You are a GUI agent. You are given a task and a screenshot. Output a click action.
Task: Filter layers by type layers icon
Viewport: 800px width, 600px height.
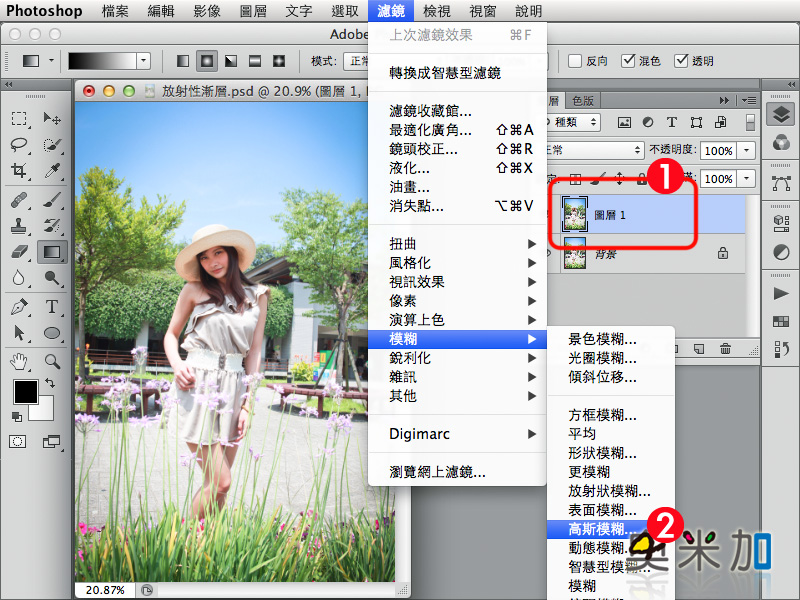[671, 122]
